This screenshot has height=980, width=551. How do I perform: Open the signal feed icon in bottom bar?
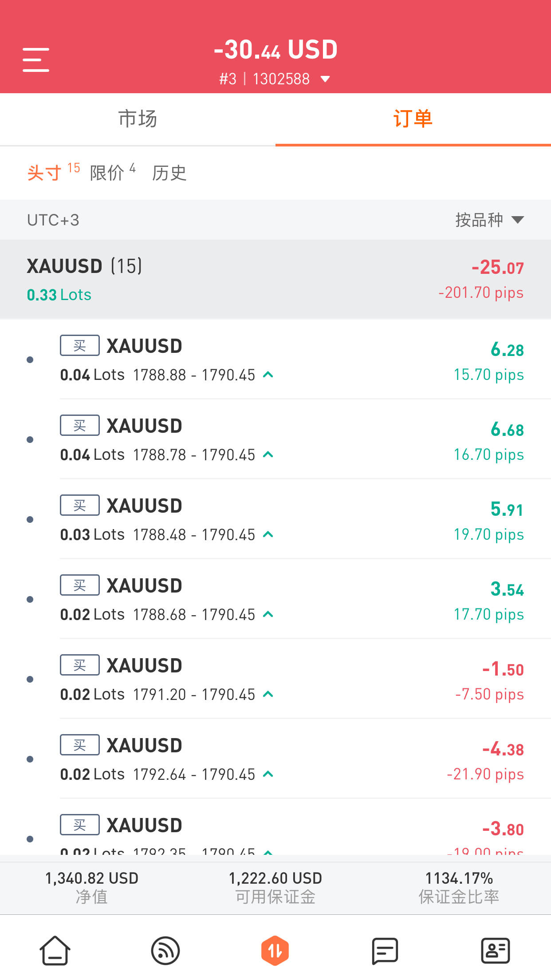click(165, 951)
